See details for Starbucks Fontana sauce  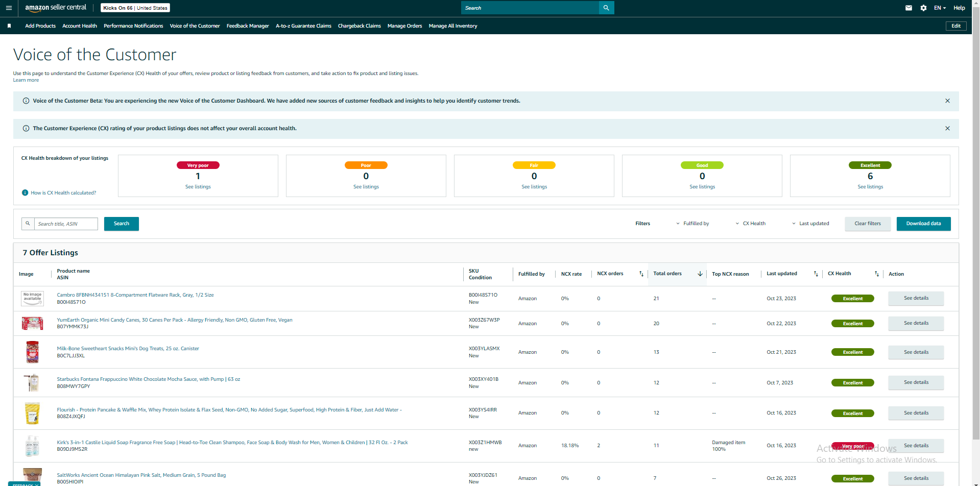point(916,382)
